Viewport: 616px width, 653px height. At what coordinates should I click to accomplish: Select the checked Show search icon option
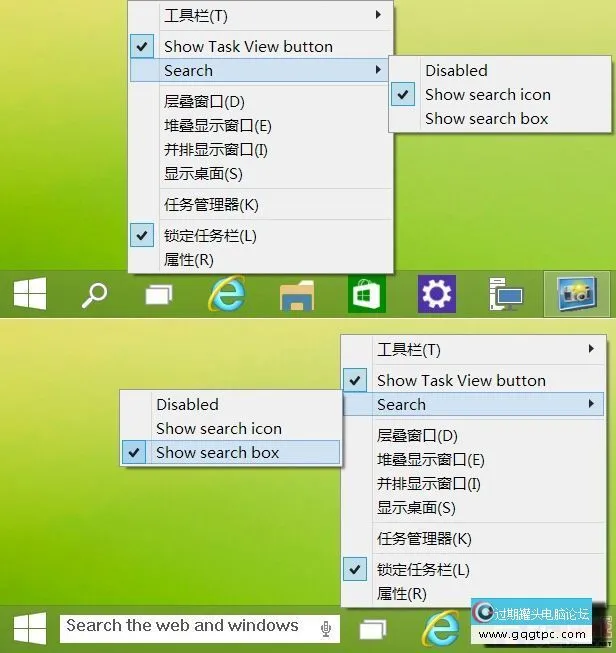pos(487,95)
